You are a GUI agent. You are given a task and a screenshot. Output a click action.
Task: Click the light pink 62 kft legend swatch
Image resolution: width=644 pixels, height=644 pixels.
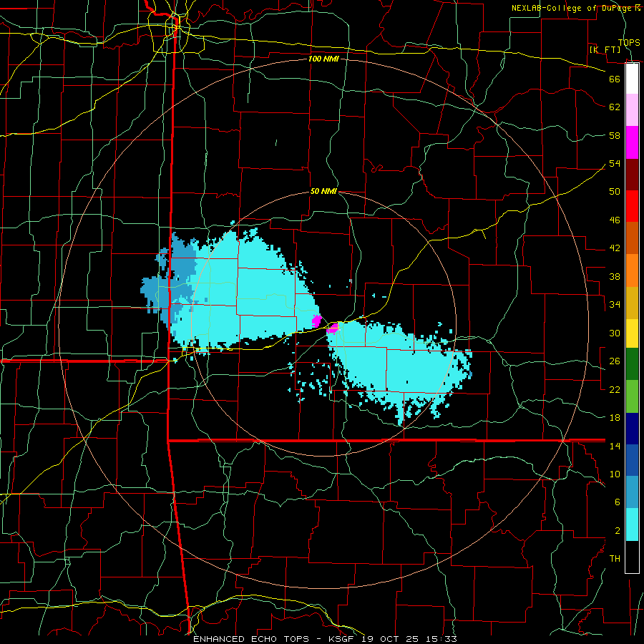[x=632, y=109]
